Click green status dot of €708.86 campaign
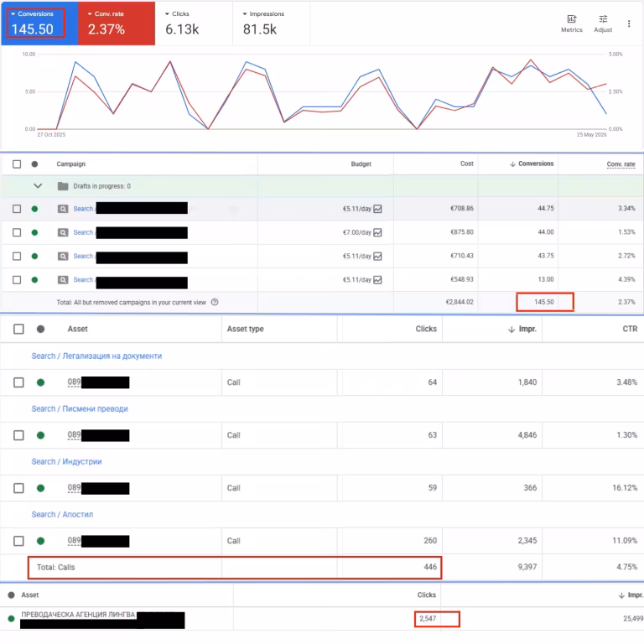 pyautogui.click(x=34, y=209)
